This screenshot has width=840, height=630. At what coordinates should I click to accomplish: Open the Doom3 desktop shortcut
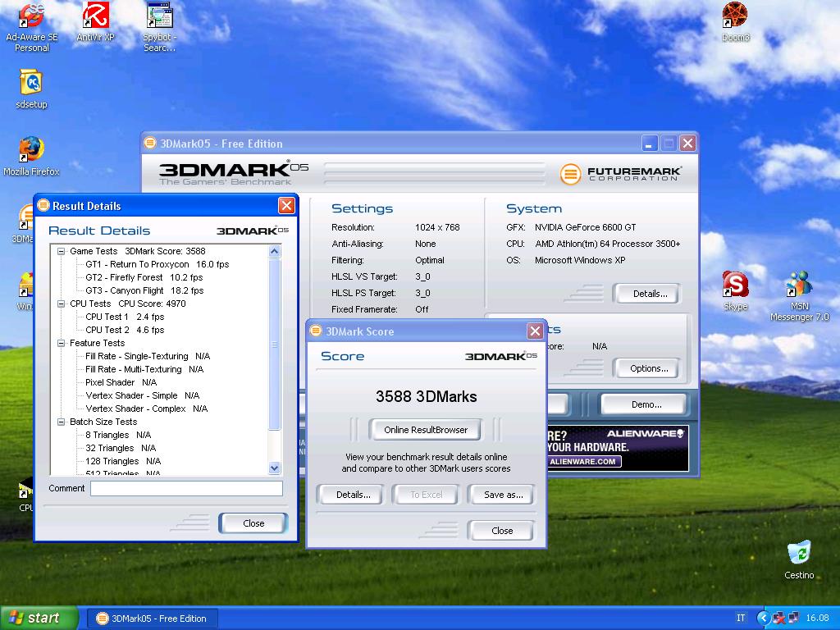[x=735, y=22]
